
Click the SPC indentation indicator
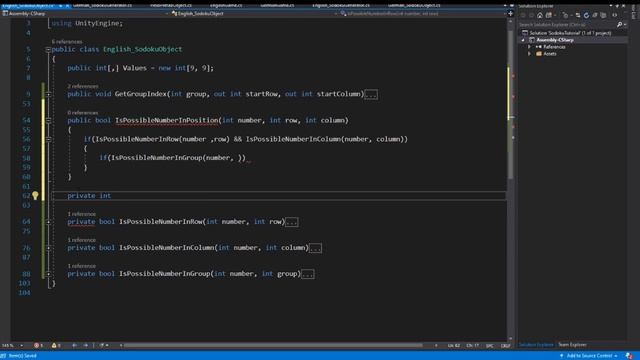click(x=490, y=346)
